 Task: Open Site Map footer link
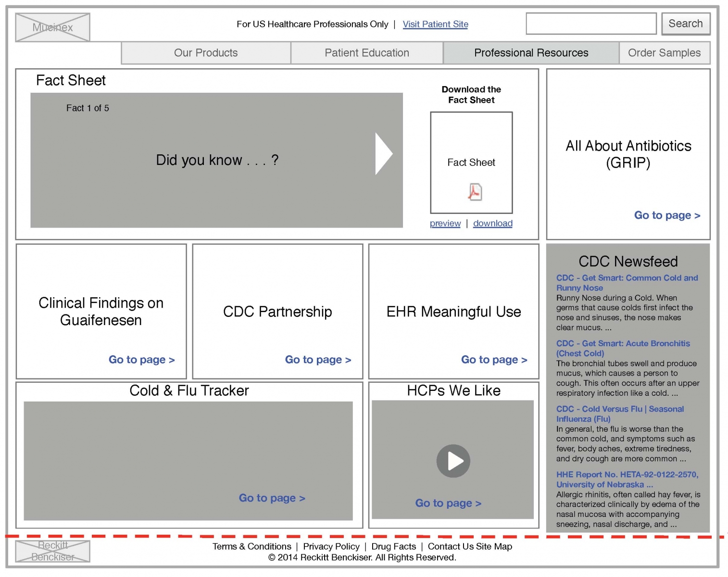coord(494,546)
